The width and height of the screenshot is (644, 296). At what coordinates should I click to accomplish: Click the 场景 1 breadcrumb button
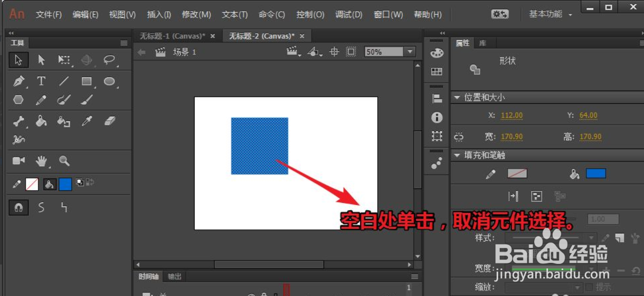tap(185, 52)
